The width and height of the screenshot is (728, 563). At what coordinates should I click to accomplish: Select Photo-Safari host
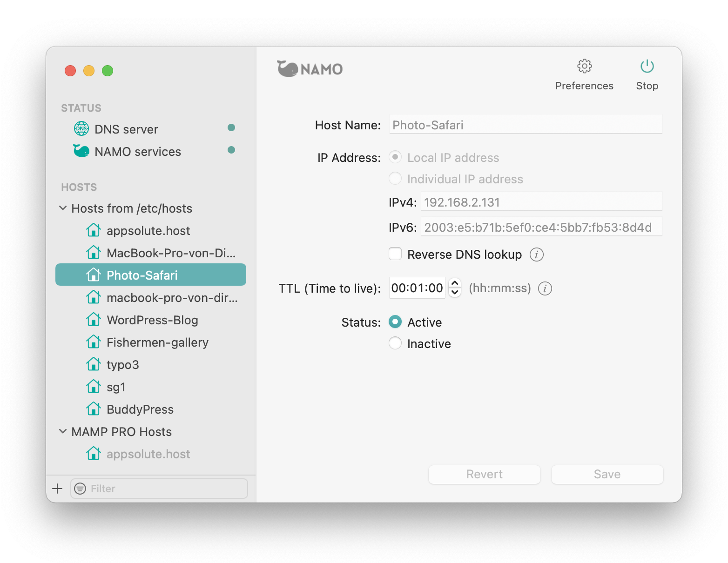(x=151, y=275)
